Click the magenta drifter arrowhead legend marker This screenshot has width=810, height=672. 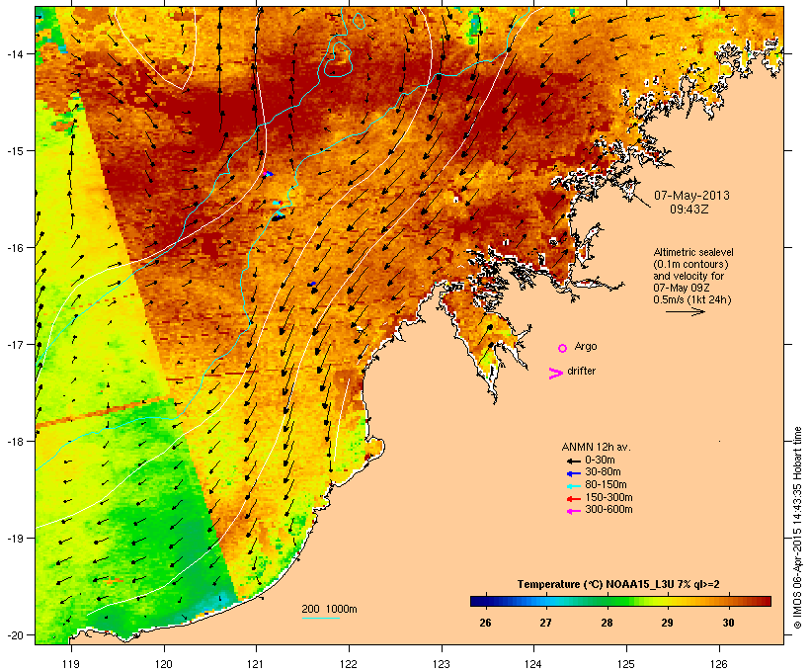click(556, 374)
